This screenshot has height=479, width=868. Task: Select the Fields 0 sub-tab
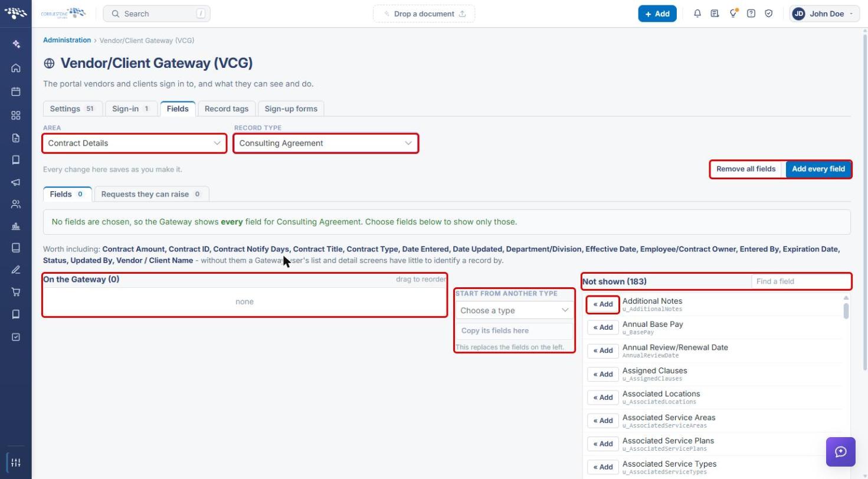67,194
